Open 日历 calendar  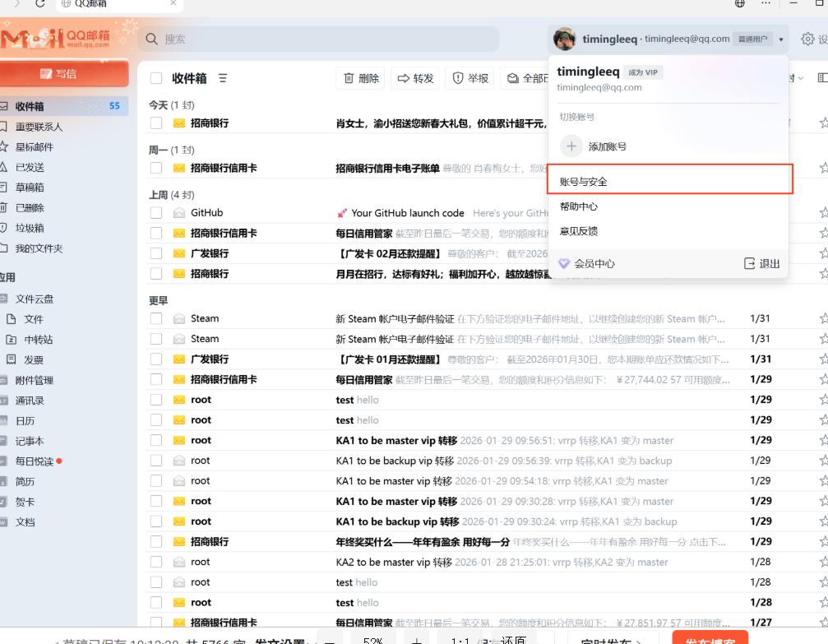tap(25, 421)
